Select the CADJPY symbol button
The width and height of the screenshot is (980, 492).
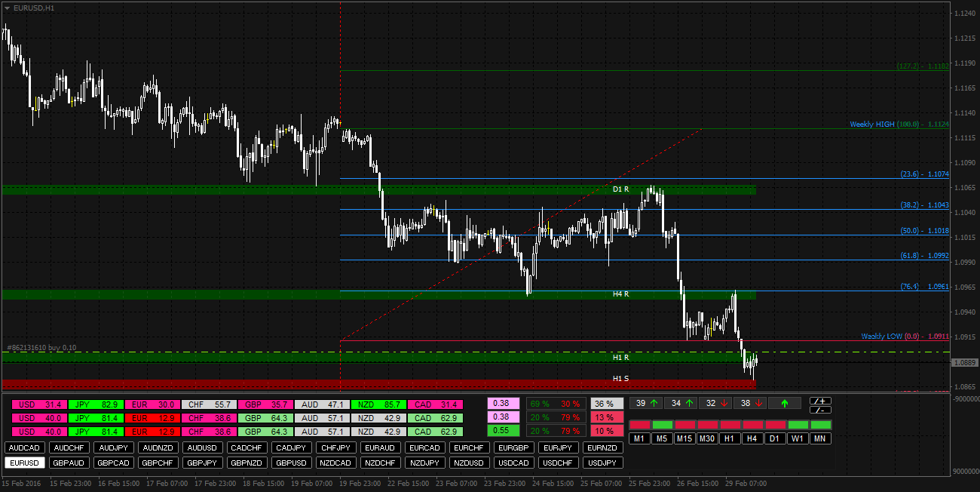point(292,447)
